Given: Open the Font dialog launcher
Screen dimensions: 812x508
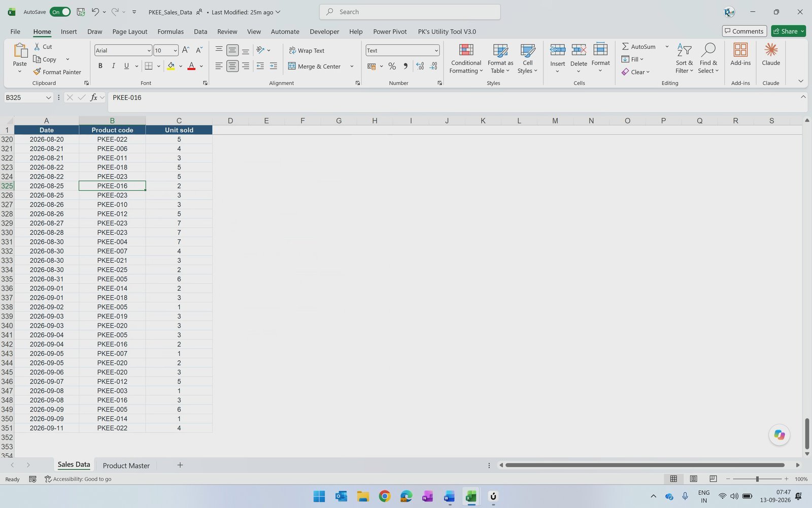Looking at the screenshot, I should pyautogui.click(x=205, y=83).
